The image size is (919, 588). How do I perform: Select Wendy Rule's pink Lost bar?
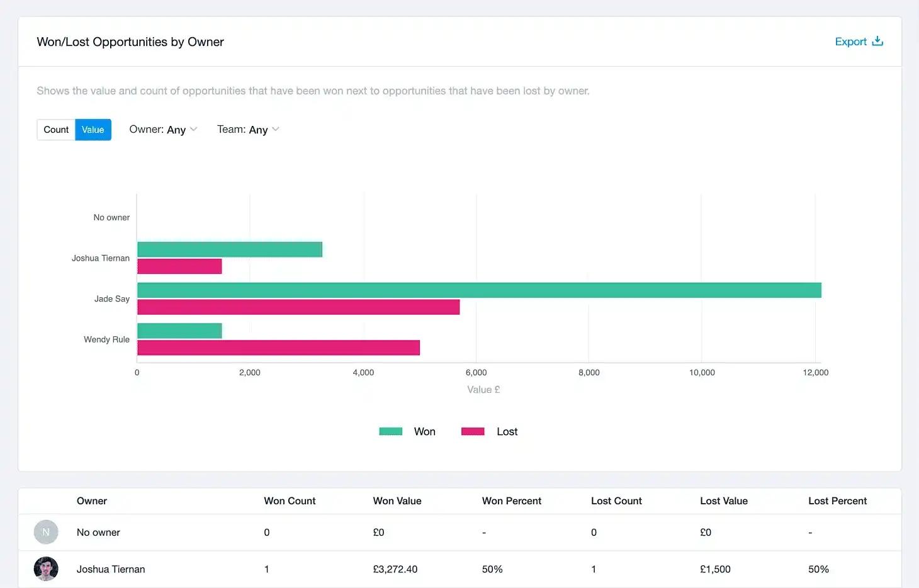coord(278,348)
